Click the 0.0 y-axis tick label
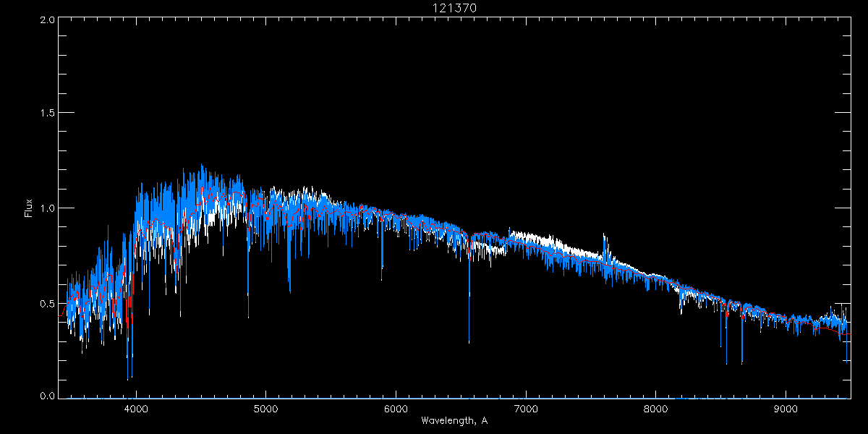868x434 pixels. 47,396
